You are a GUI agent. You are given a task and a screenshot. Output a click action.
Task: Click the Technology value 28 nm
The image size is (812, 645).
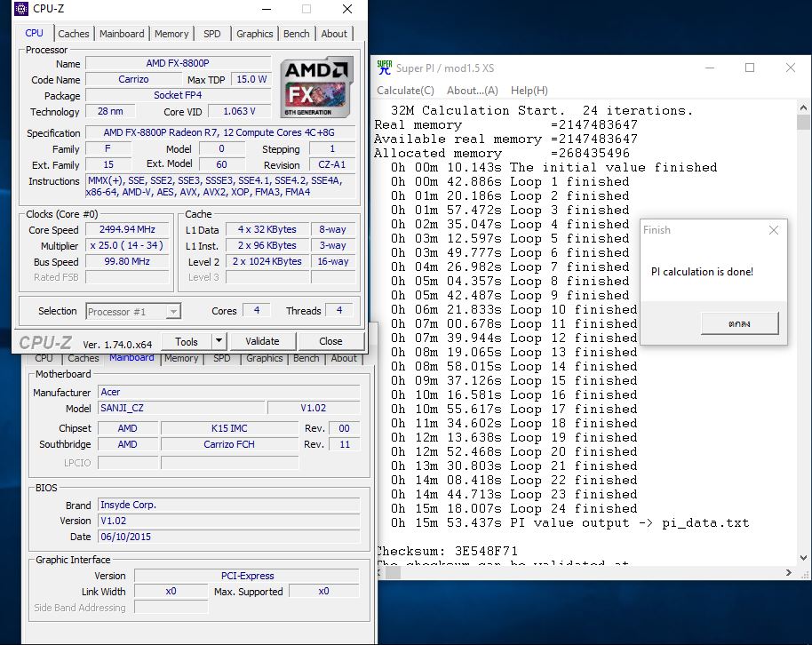[x=111, y=111]
